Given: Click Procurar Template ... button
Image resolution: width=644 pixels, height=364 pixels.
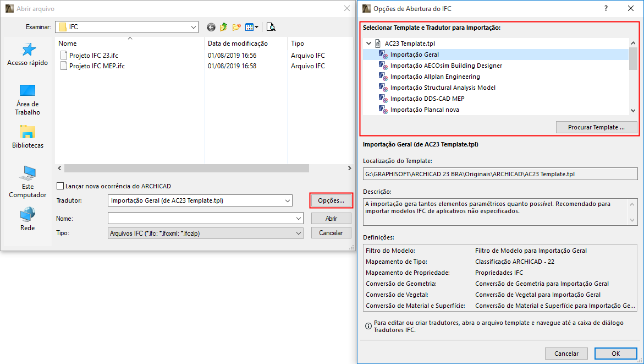Looking at the screenshot, I should point(596,127).
